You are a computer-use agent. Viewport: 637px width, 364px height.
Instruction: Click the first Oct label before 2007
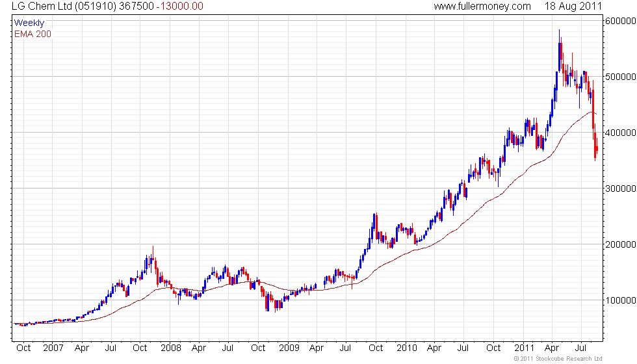[23, 348]
